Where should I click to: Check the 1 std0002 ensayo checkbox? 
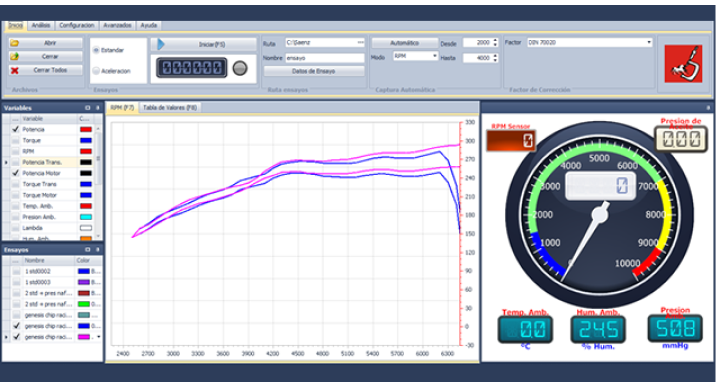click(x=16, y=271)
